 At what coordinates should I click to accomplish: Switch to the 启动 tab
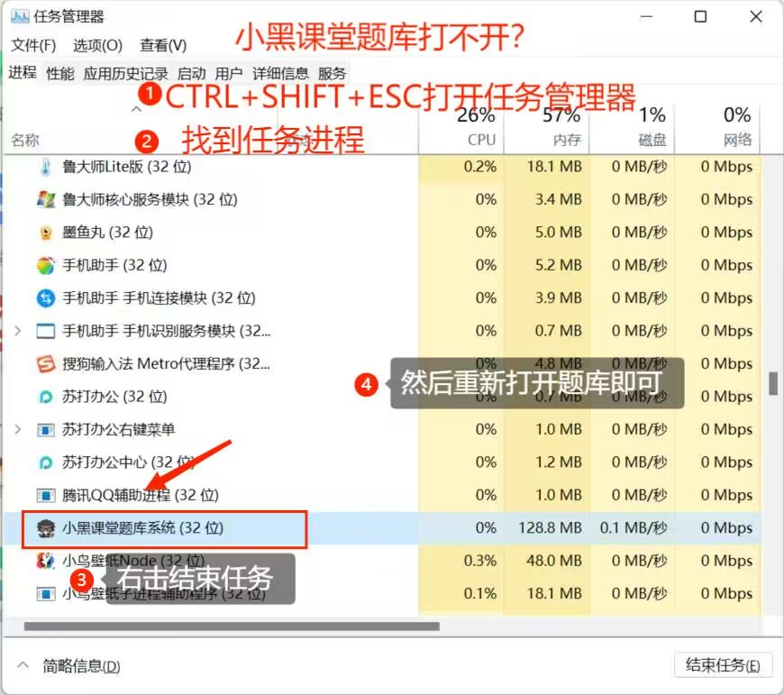192,74
